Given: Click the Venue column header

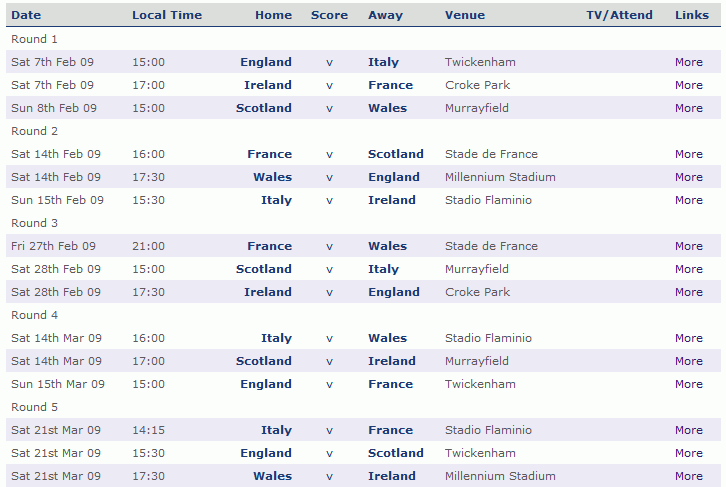Looking at the screenshot, I should (465, 15).
